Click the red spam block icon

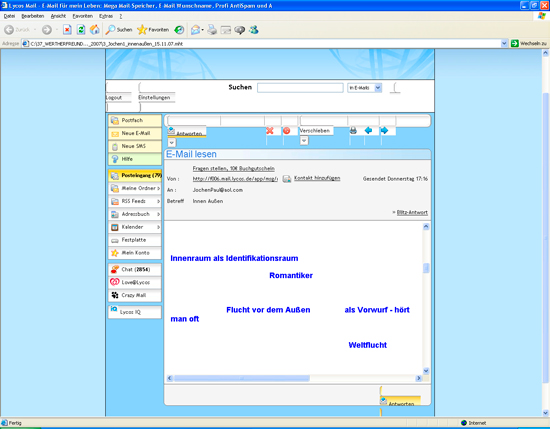286,130
